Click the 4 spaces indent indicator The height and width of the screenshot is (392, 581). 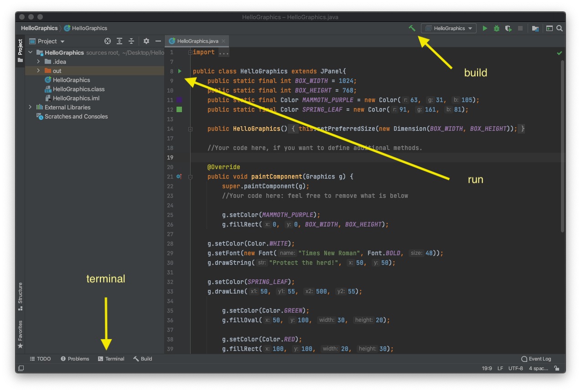(539, 368)
